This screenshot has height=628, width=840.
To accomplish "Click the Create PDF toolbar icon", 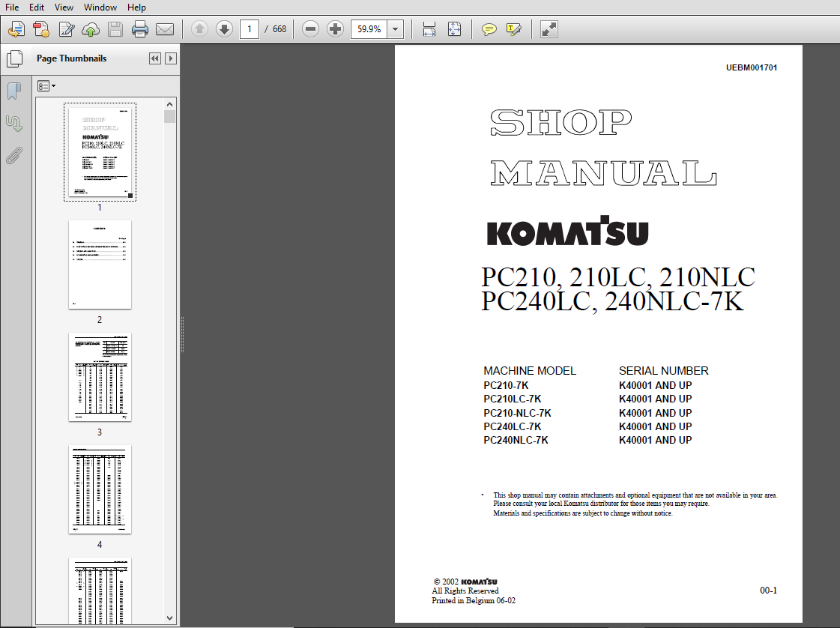I will (16, 29).
